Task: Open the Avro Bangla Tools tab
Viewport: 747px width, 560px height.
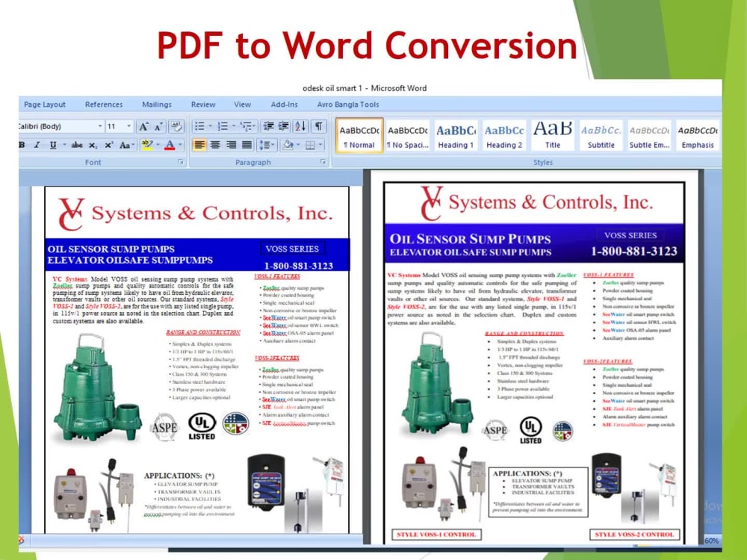Action: tap(348, 105)
